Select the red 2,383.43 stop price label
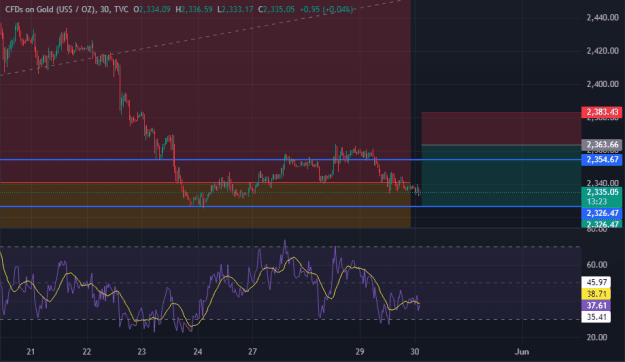625x362 pixels. [x=601, y=112]
